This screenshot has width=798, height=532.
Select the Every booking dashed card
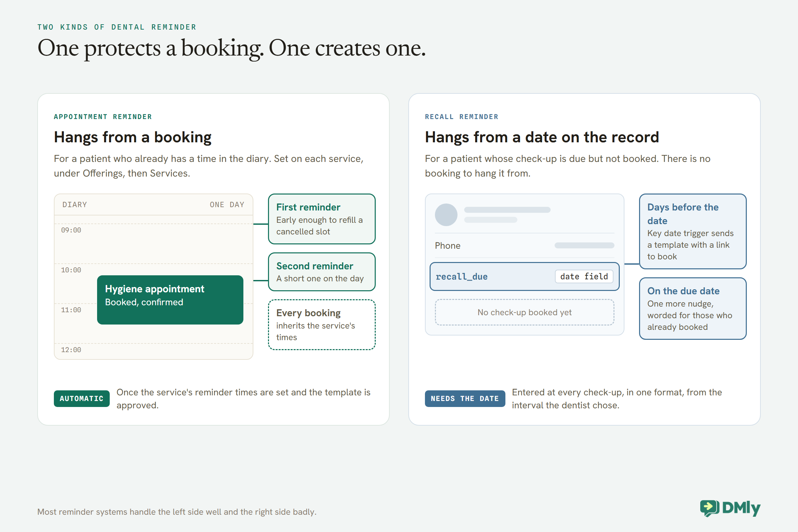[x=322, y=325]
